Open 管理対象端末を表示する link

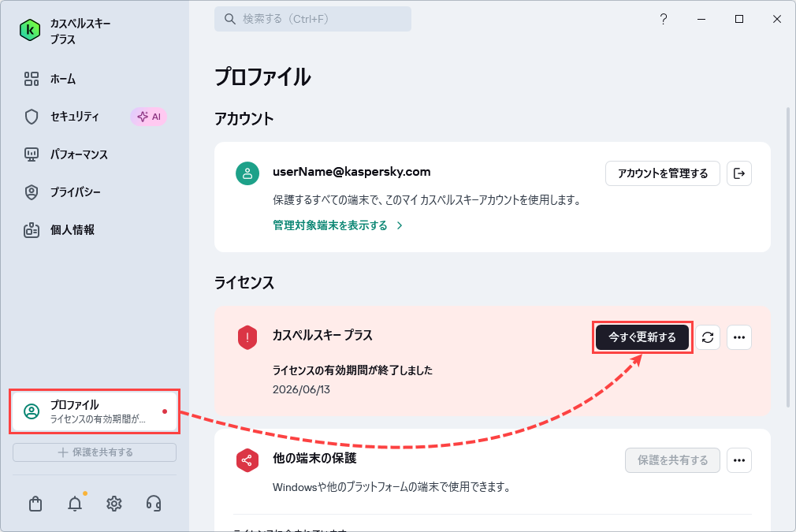[x=330, y=225]
